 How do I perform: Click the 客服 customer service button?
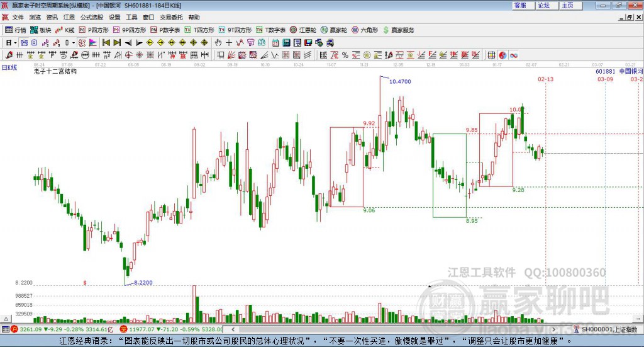(x=523, y=5)
